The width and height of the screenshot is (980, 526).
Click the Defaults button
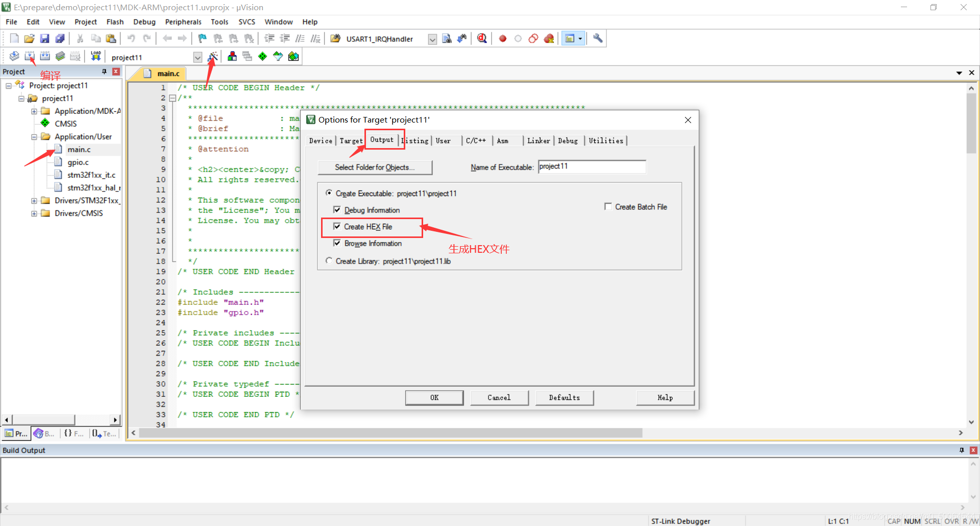565,398
